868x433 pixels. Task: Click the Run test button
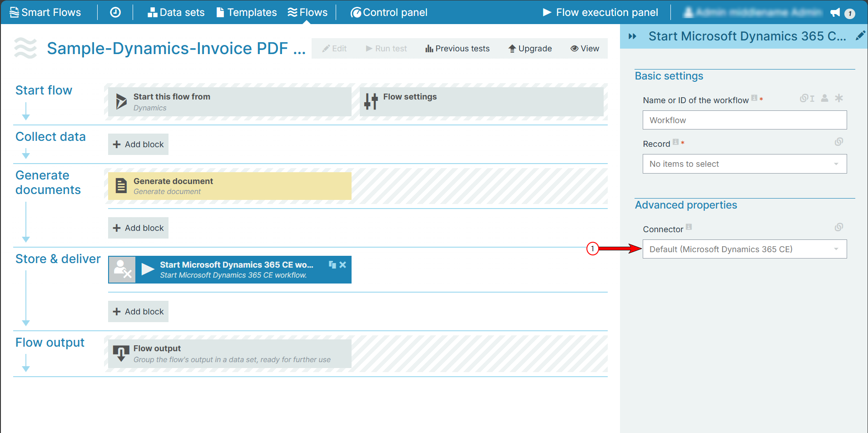tap(387, 49)
